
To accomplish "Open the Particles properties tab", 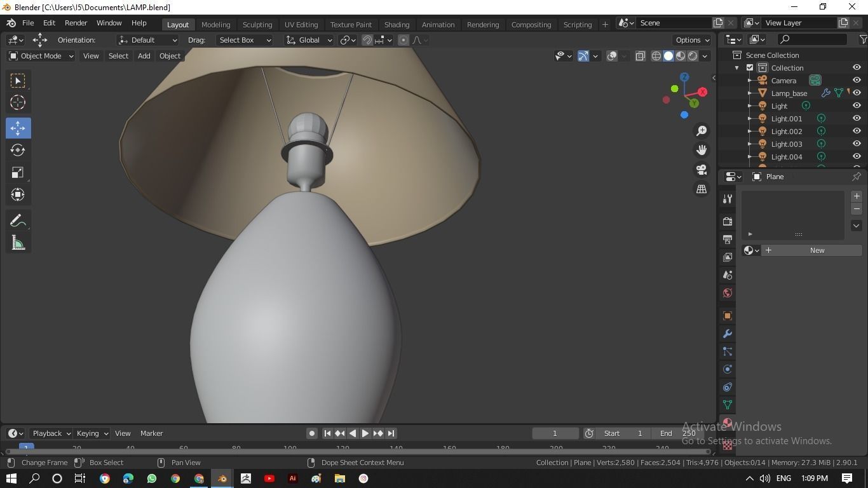I will (x=728, y=351).
